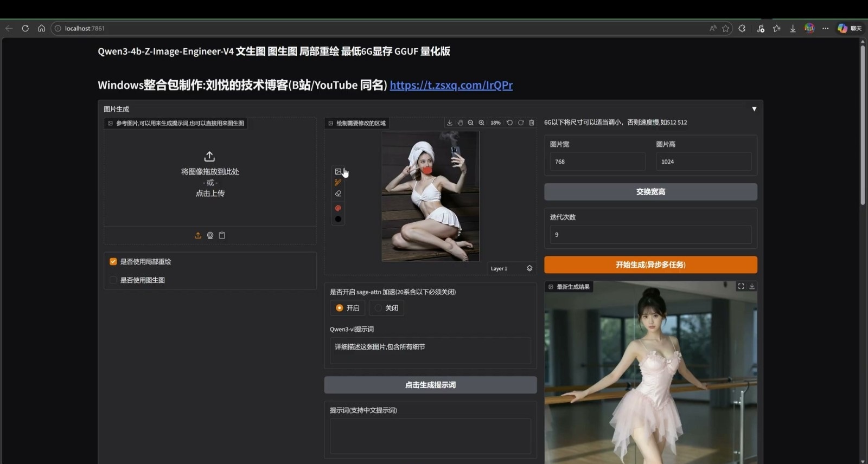Enable the 是否使用图生图 checkbox

coord(113,280)
